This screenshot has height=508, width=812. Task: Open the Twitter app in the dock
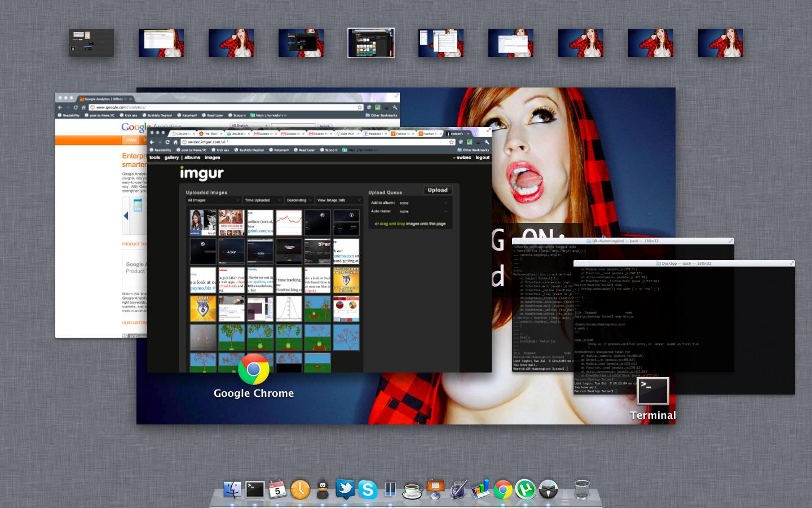(345, 489)
